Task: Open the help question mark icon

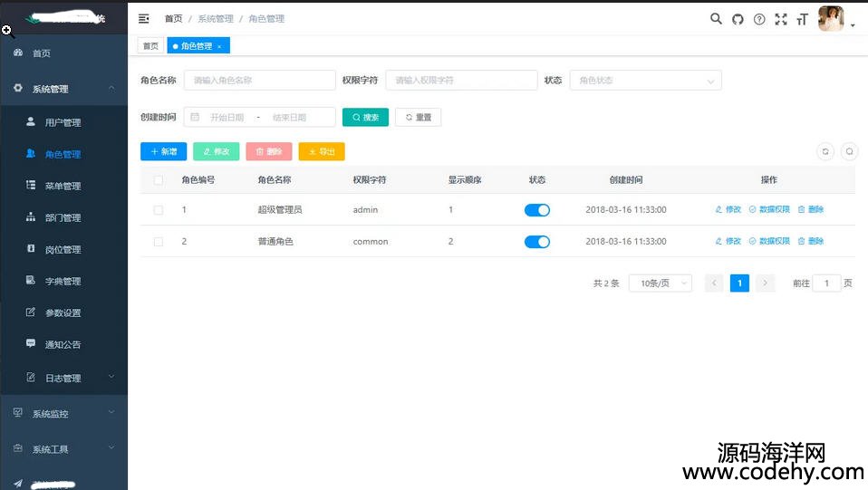Action: tap(759, 19)
